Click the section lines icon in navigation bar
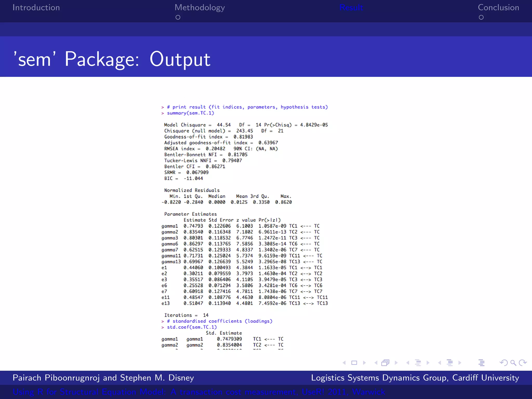This screenshot has height=399, width=532. (450, 363)
